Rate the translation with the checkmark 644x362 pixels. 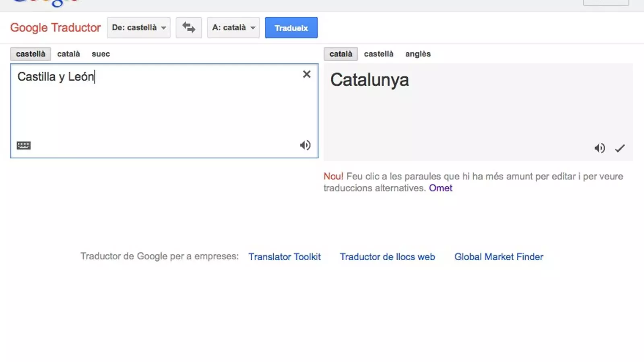click(620, 148)
